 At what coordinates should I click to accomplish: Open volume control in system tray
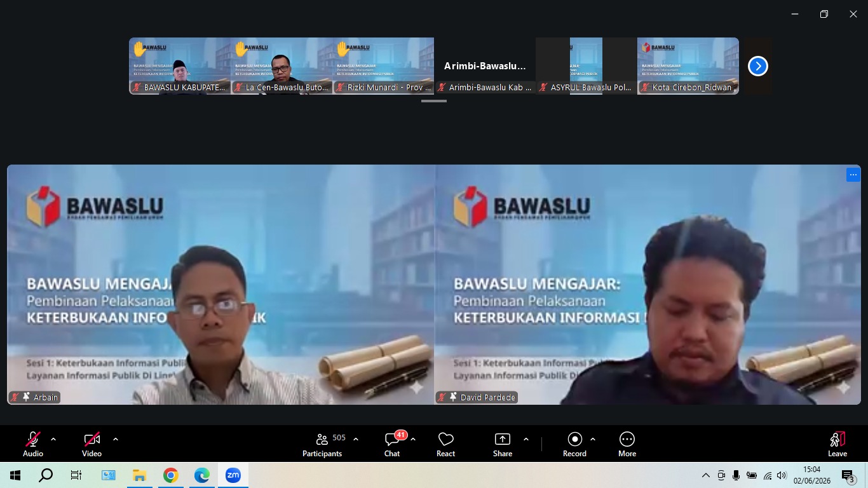tap(782, 475)
